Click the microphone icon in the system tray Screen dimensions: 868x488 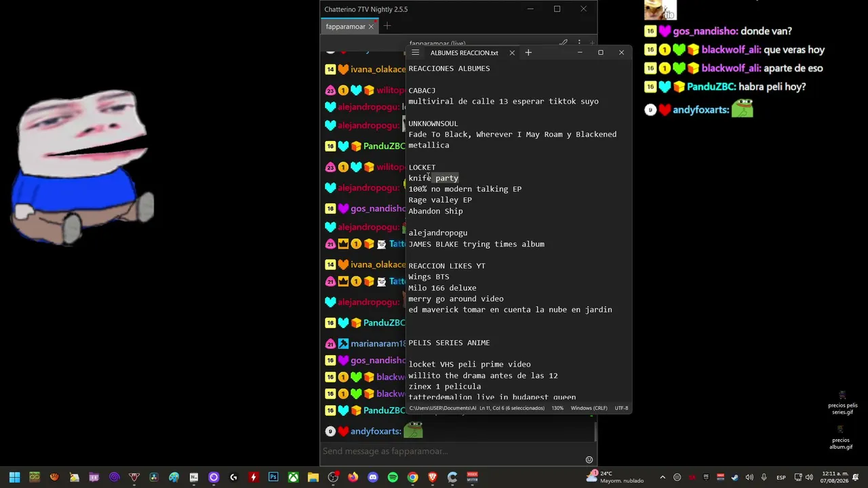[x=764, y=477]
